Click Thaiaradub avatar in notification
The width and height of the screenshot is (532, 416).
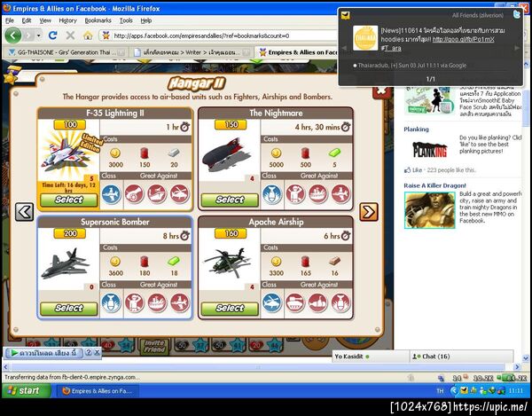coord(365,38)
